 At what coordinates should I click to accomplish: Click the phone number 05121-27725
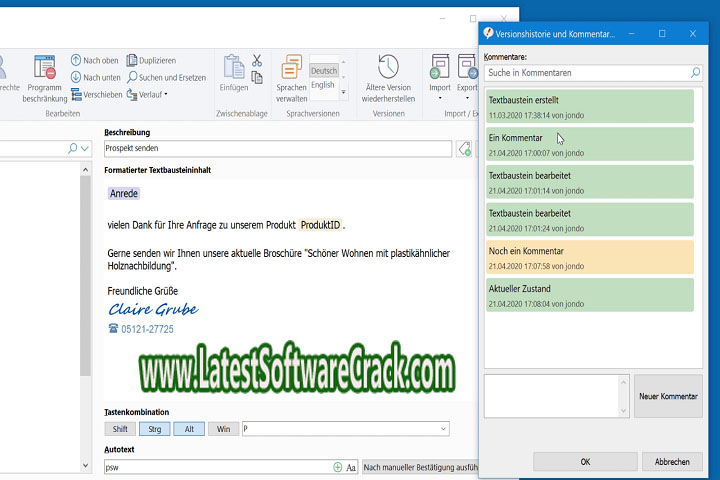(x=147, y=329)
